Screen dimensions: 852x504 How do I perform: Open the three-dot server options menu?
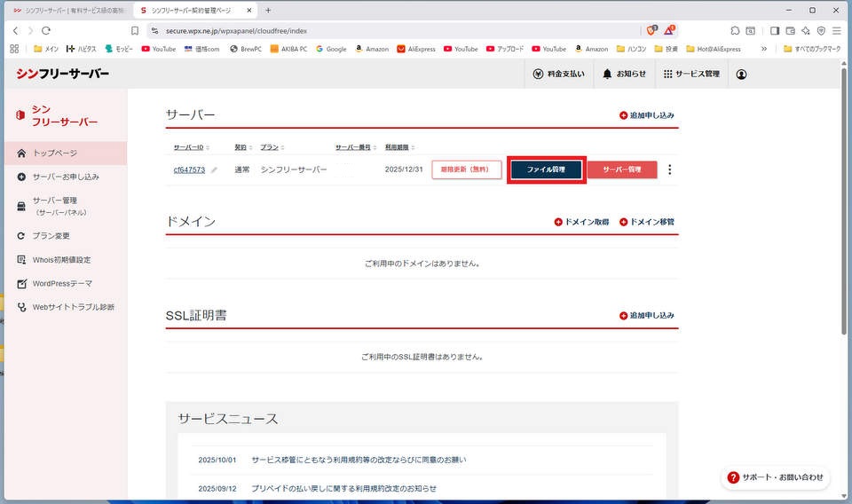click(669, 169)
